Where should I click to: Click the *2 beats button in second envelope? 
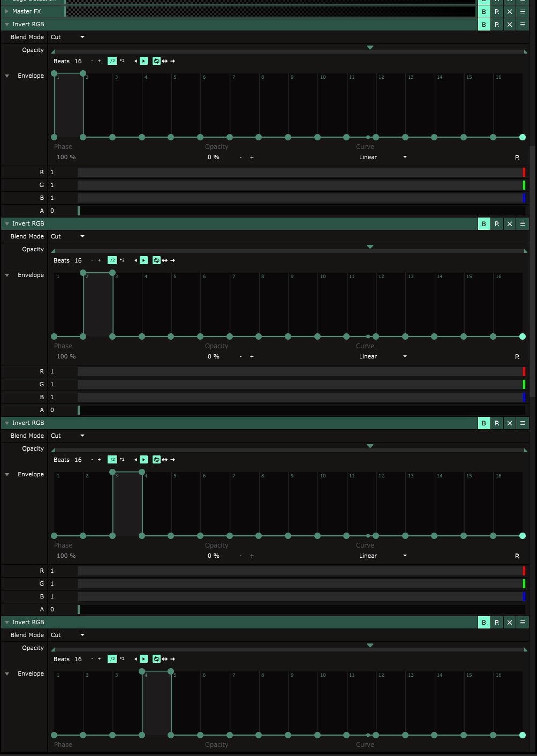point(122,260)
